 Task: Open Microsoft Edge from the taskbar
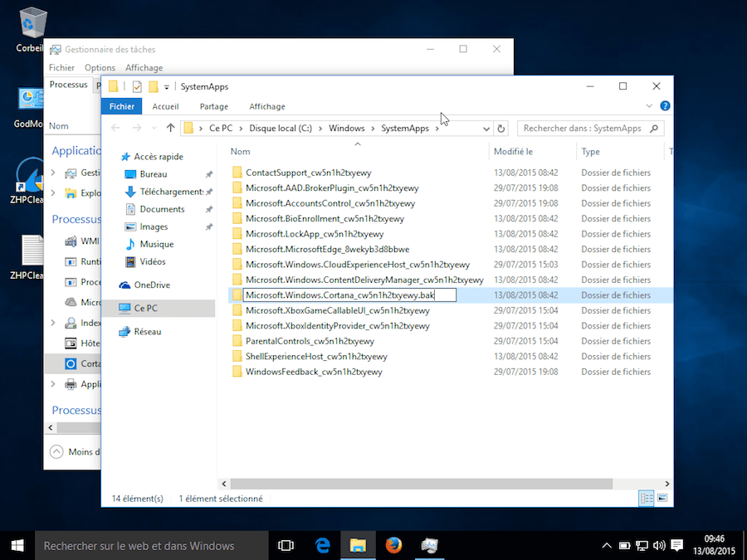tap(323, 545)
